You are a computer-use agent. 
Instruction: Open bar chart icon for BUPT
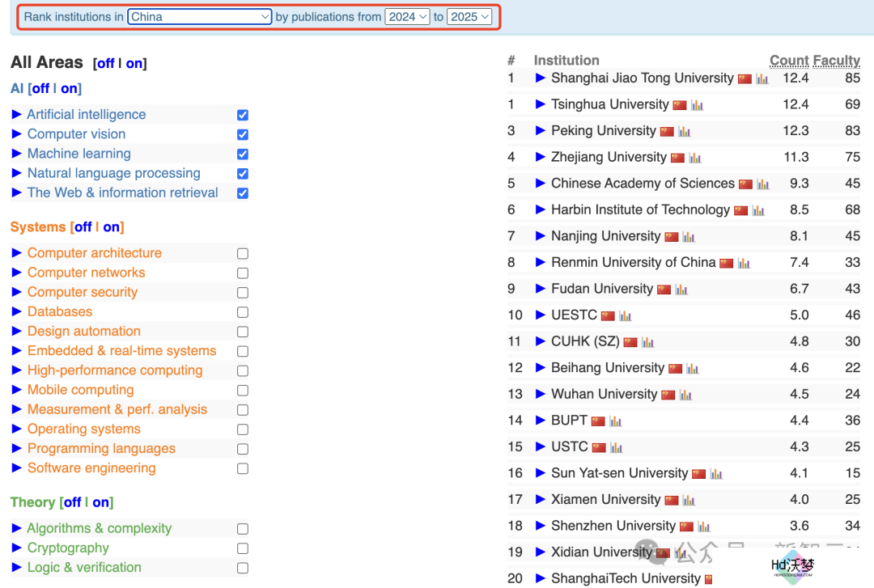pyautogui.click(x=615, y=421)
